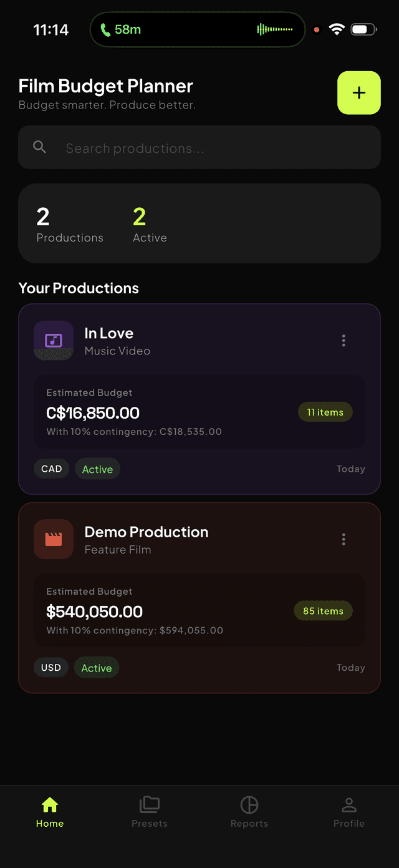Switch to the Presets tab

tap(150, 811)
